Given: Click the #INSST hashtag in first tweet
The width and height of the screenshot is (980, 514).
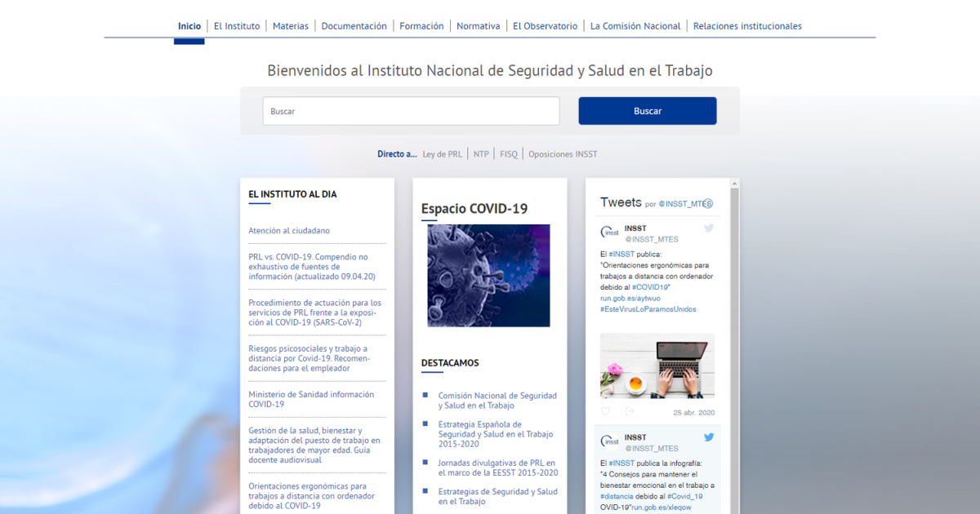Looking at the screenshot, I should (x=621, y=255).
